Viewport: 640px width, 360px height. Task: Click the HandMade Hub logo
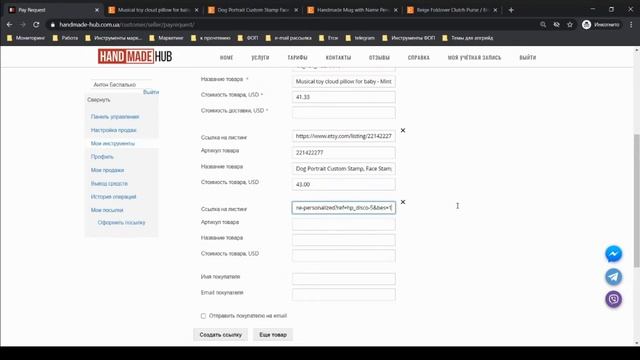pyautogui.click(x=135, y=56)
